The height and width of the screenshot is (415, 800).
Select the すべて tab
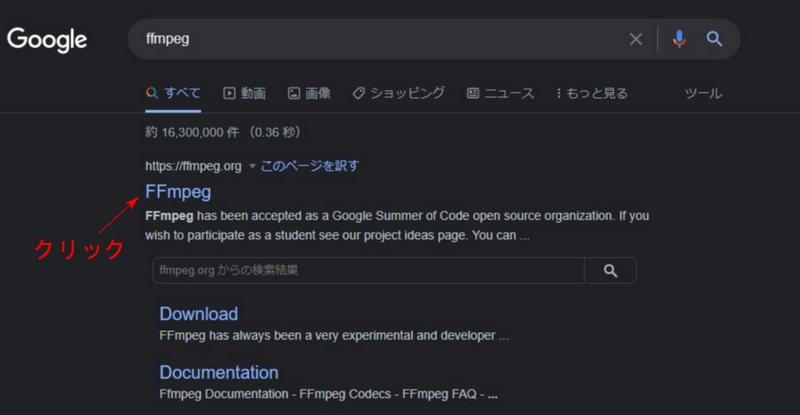click(x=173, y=93)
